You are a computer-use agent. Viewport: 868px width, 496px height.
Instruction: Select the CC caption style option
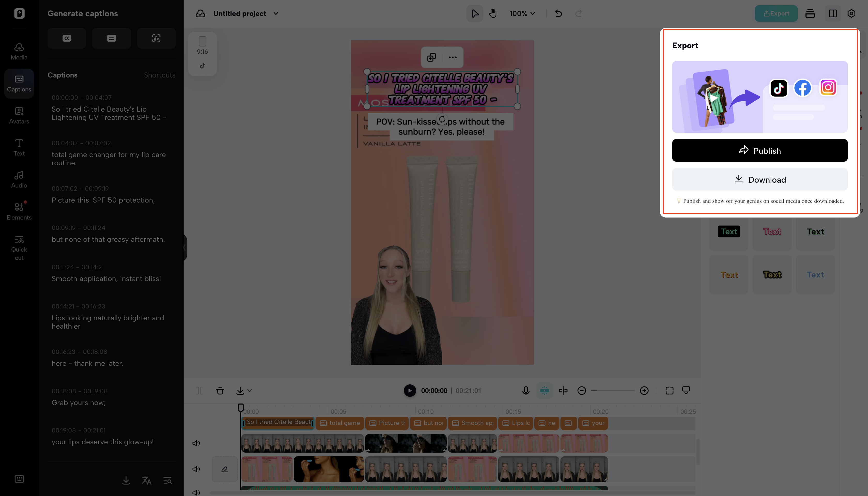[67, 38]
